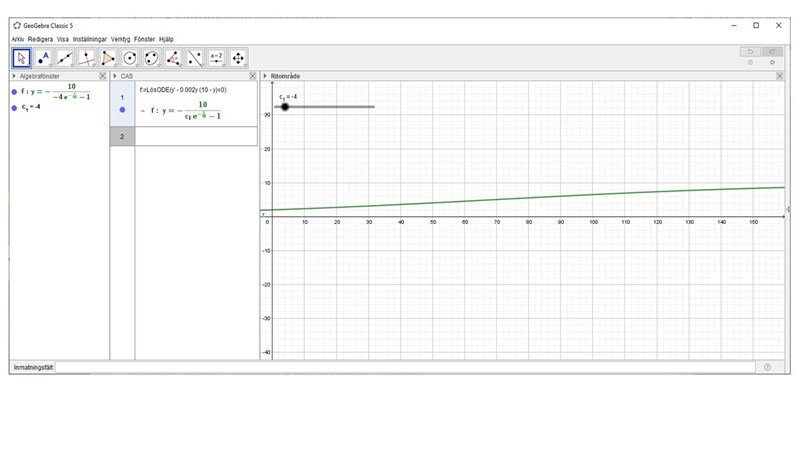Select the Perpendicular line tool
Viewport: 800px width, 450px height.
pos(87,57)
